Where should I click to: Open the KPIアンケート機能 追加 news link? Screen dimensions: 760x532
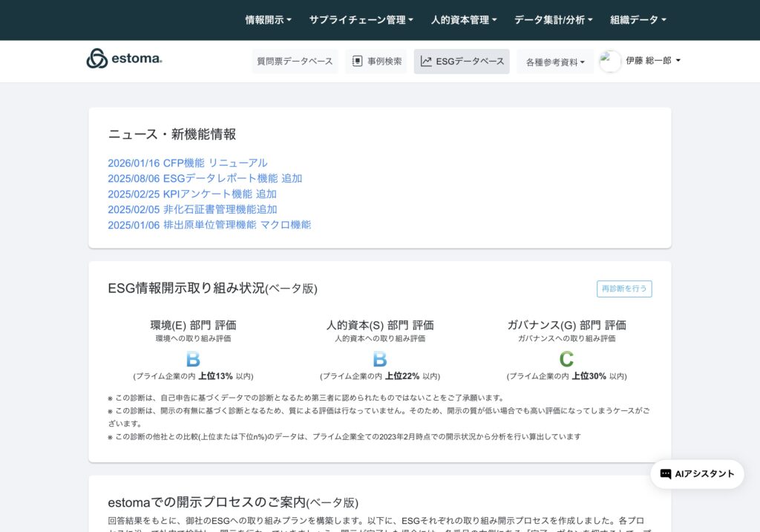point(191,194)
